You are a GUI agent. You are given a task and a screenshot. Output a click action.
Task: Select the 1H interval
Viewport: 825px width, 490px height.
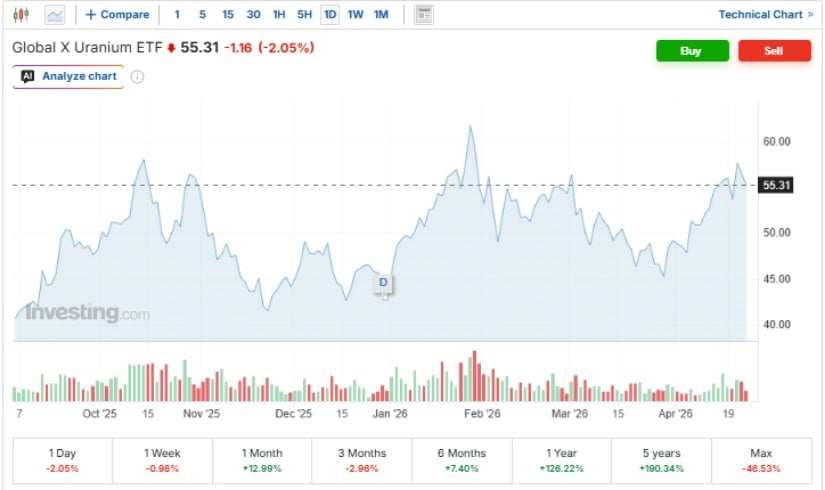(x=279, y=15)
